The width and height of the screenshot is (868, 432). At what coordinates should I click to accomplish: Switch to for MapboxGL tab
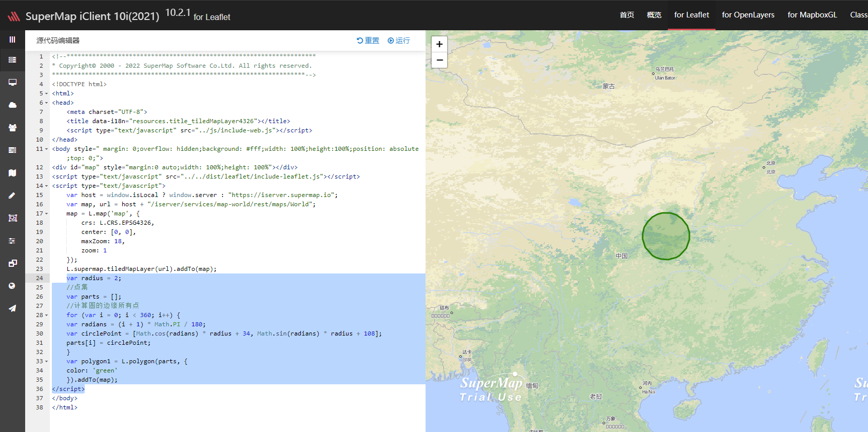click(812, 15)
